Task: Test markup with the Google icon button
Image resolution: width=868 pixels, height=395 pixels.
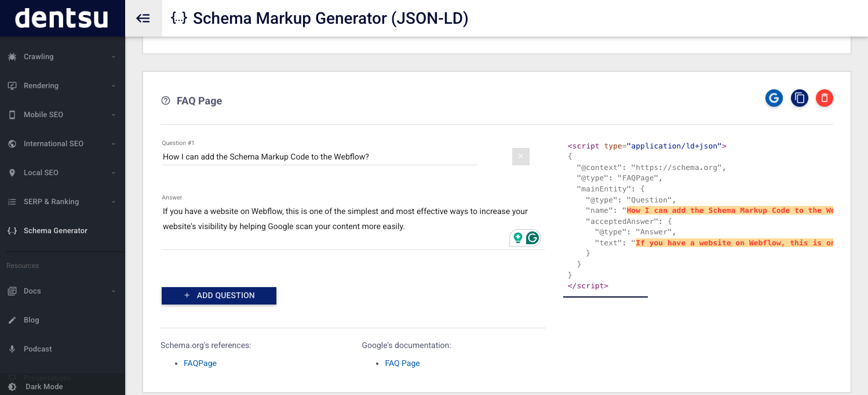Action: [x=774, y=98]
